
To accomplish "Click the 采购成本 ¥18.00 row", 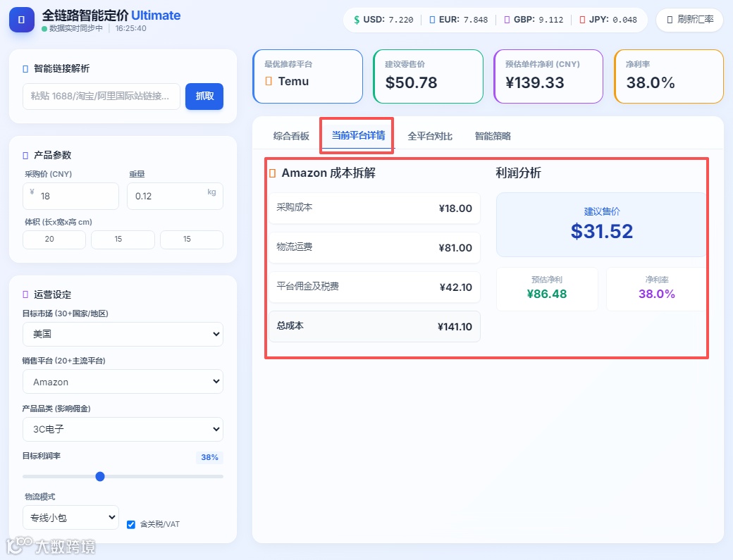I will click(374, 208).
